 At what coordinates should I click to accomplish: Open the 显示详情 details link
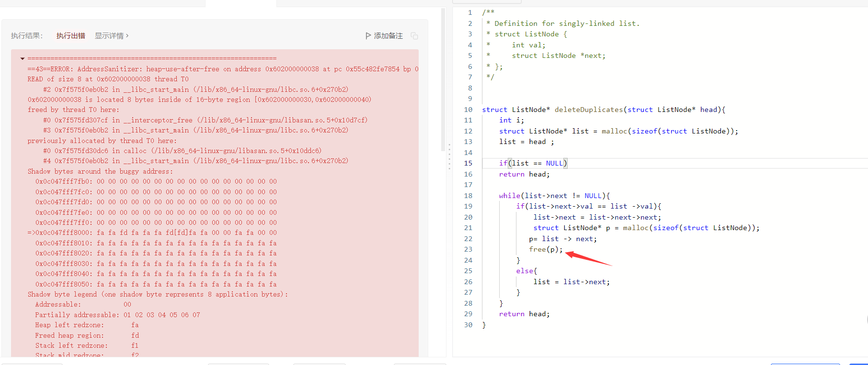[x=112, y=36]
